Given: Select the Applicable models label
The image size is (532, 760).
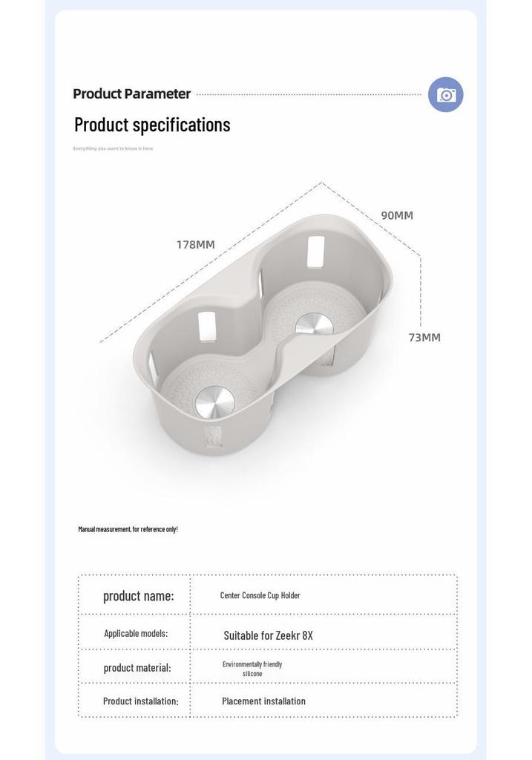Looking at the screenshot, I should point(136,633).
